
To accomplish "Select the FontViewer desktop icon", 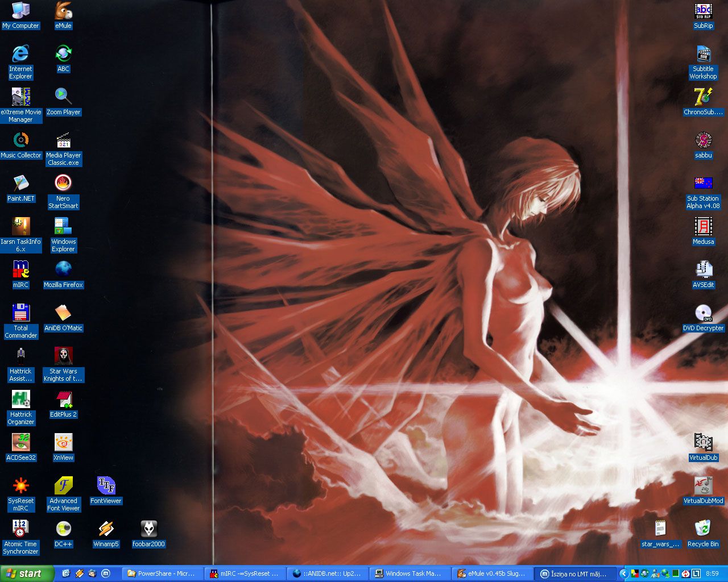I will point(106,490).
